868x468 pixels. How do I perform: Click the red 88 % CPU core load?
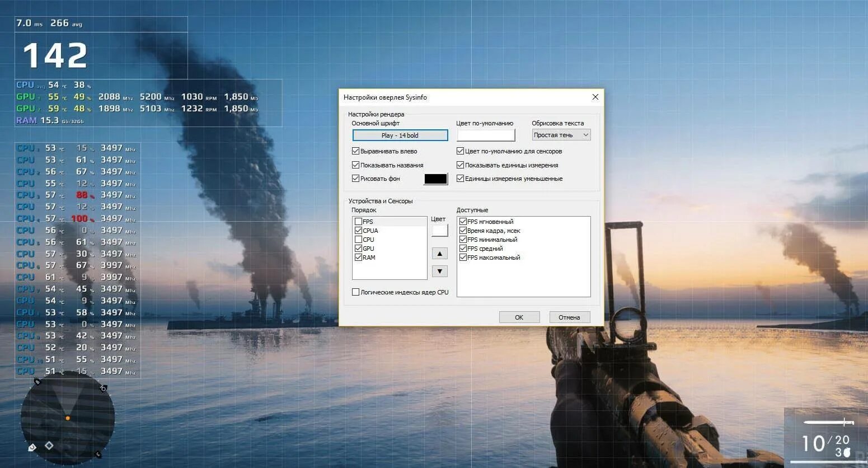(x=85, y=195)
